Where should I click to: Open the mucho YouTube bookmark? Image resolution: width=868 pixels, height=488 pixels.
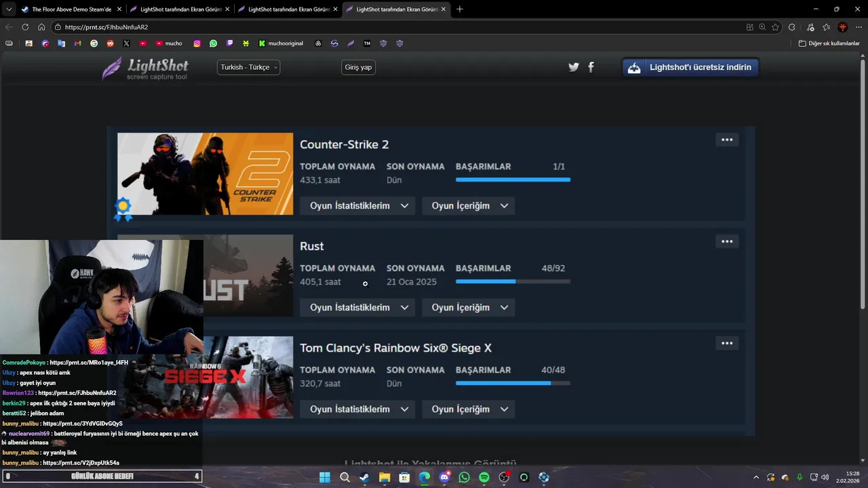pos(169,43)
